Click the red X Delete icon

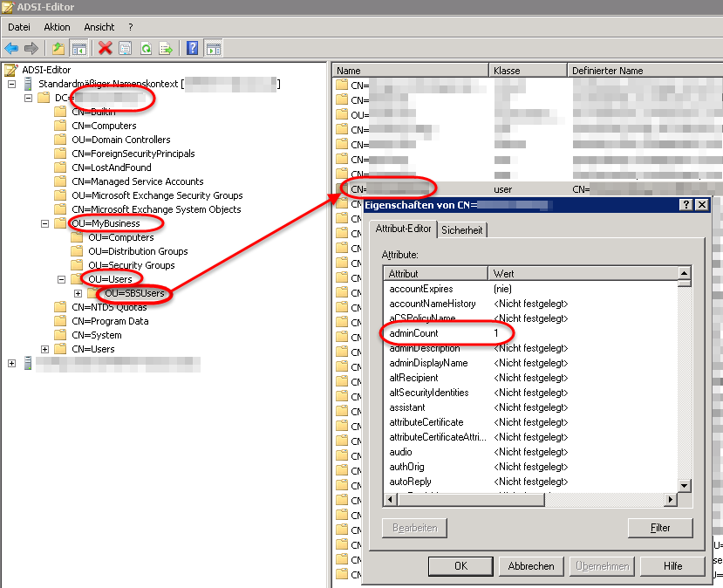pos(106,48)
